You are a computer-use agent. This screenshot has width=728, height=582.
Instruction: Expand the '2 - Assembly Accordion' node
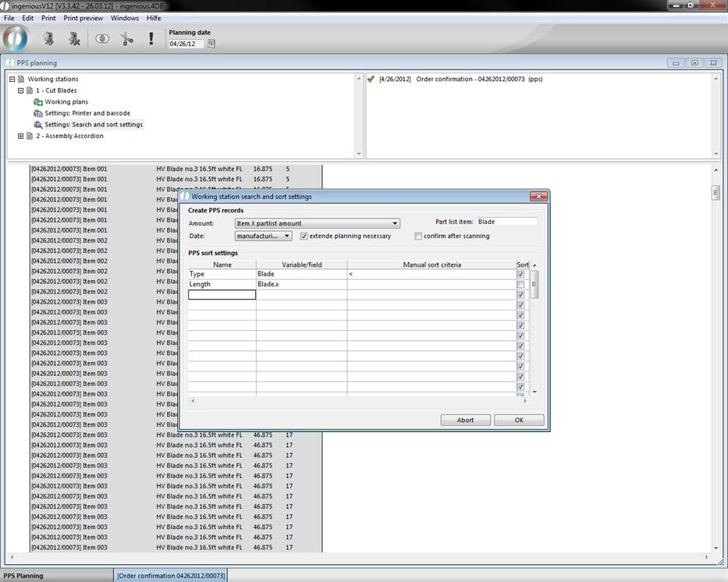click(x=20, y=136)
